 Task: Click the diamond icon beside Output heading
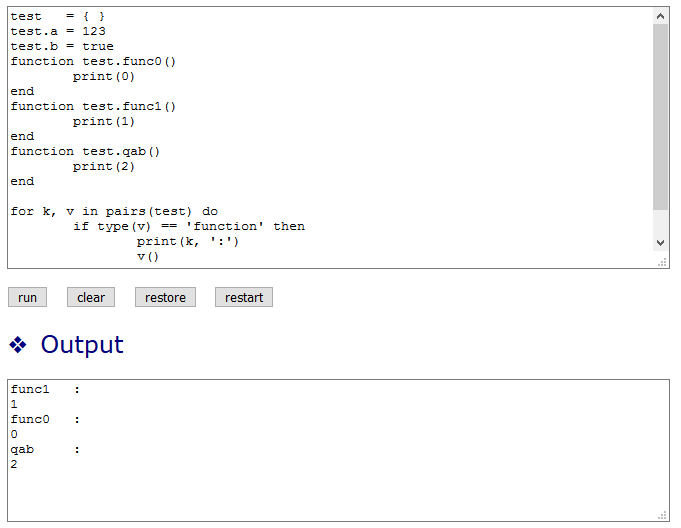click(x=18, y=345)
